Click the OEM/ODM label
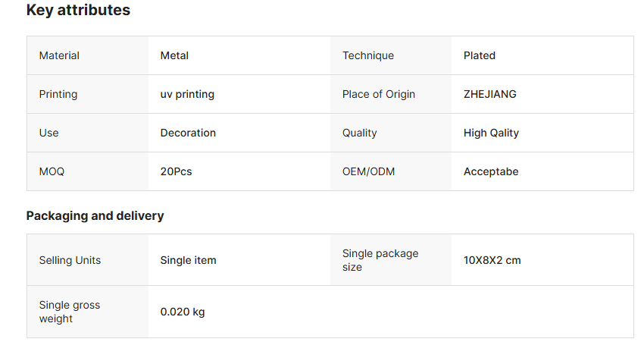 pos(368,171)
